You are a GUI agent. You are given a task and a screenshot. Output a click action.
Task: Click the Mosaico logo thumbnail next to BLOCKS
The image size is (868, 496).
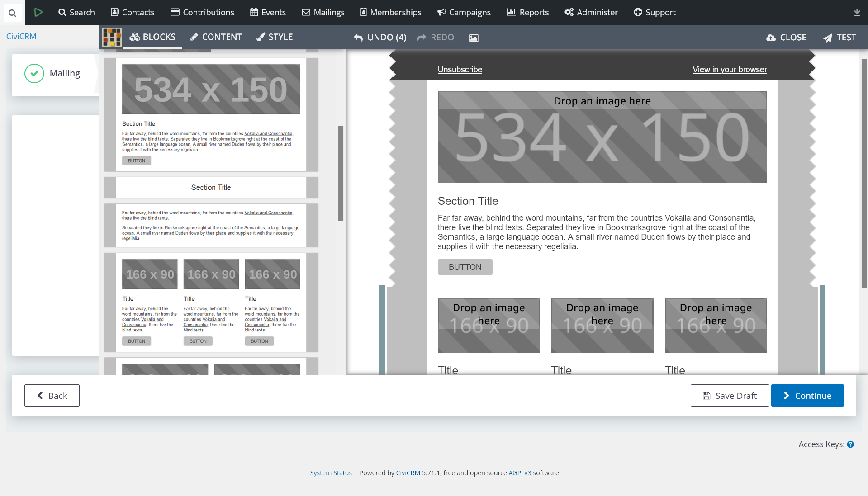tap(112, 38)
